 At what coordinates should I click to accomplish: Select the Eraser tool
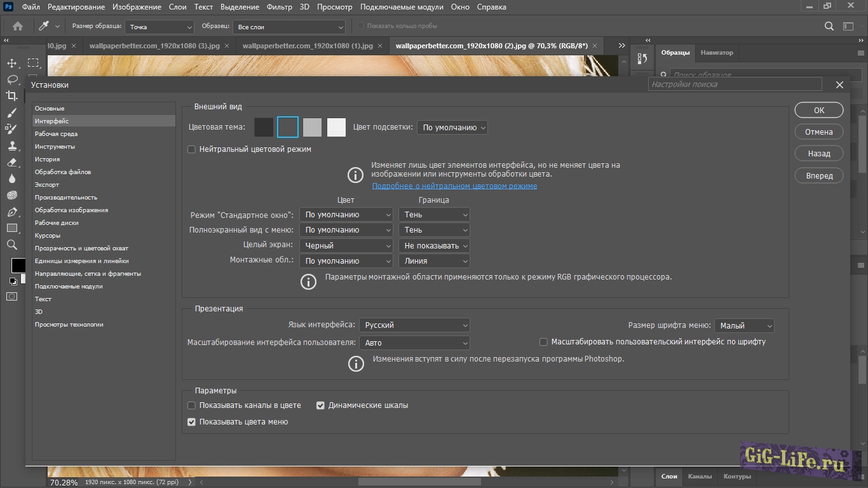pos(11,162)
